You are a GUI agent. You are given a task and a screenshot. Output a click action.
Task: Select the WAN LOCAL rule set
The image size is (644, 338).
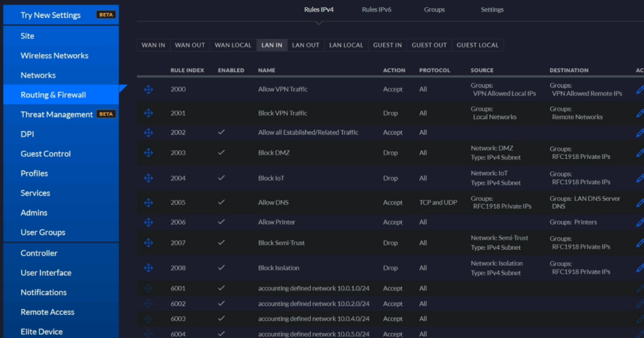[233, 45]
